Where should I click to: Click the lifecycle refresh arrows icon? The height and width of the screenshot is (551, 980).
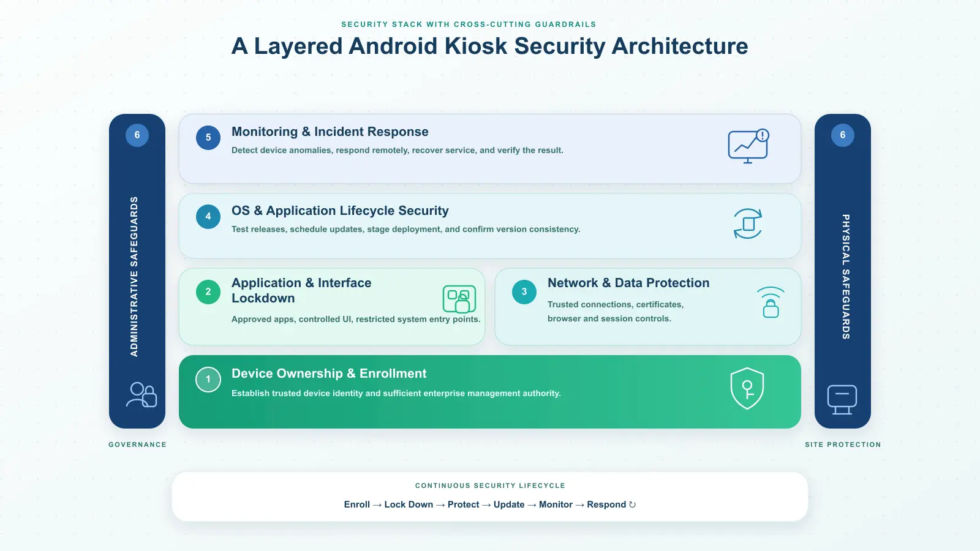coord(748,223)
